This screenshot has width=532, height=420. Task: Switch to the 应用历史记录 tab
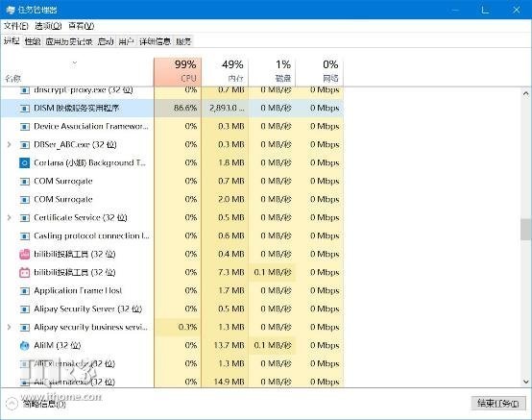pos(69,41)
